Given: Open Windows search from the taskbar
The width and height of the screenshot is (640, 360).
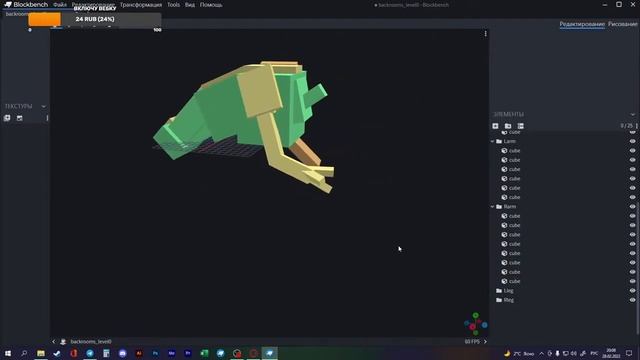Looking at the screenshot, I should (x=24, y=353).
